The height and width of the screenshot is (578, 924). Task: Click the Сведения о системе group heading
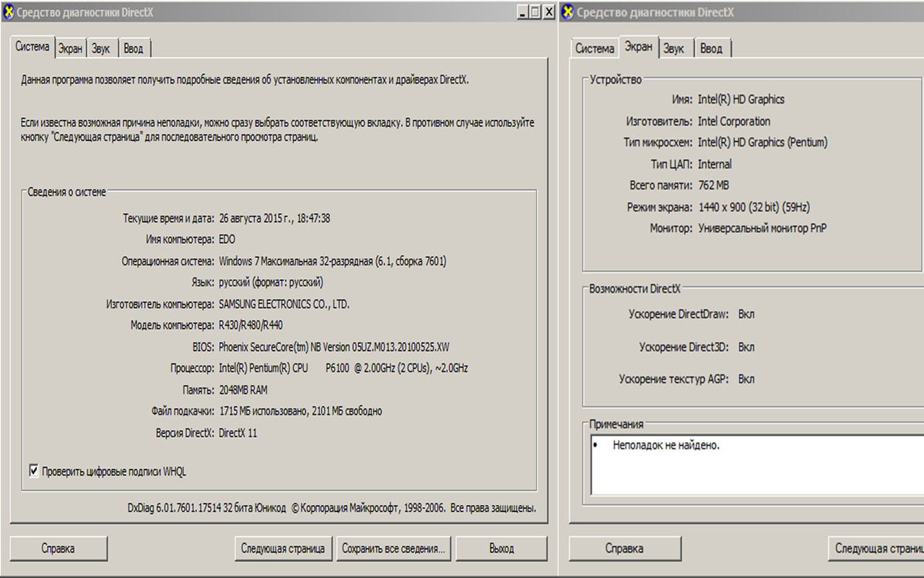tap(66, 192)
